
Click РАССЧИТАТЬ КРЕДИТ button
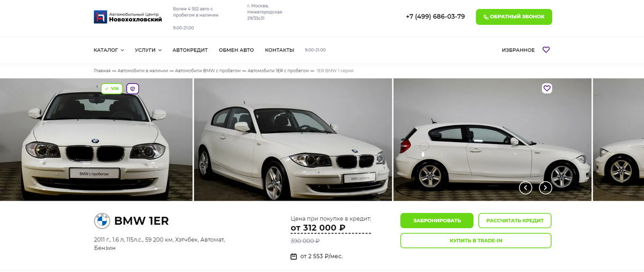(x=515, y=220)
